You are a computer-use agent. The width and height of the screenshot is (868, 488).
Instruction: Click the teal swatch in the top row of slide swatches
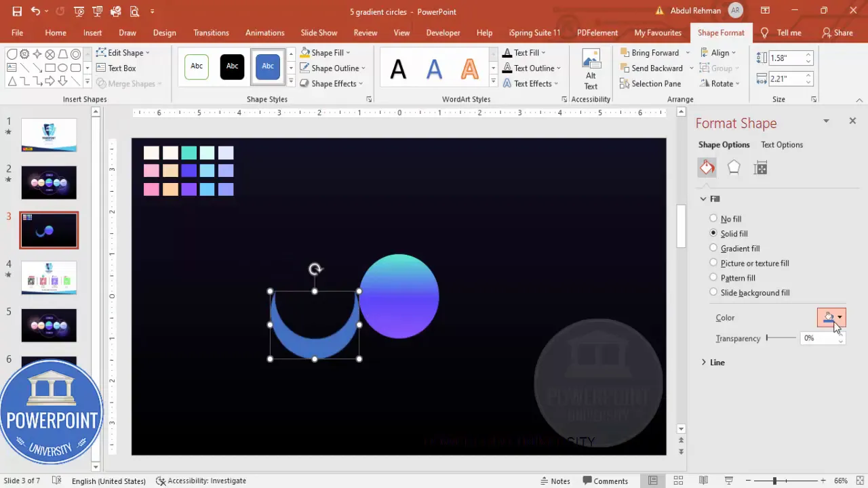[x=189, y=153]
